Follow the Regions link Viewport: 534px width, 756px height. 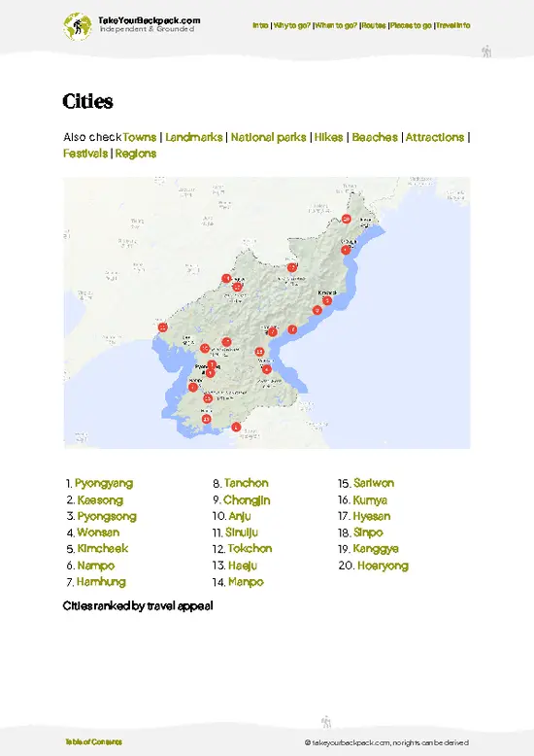click(136, 154)
